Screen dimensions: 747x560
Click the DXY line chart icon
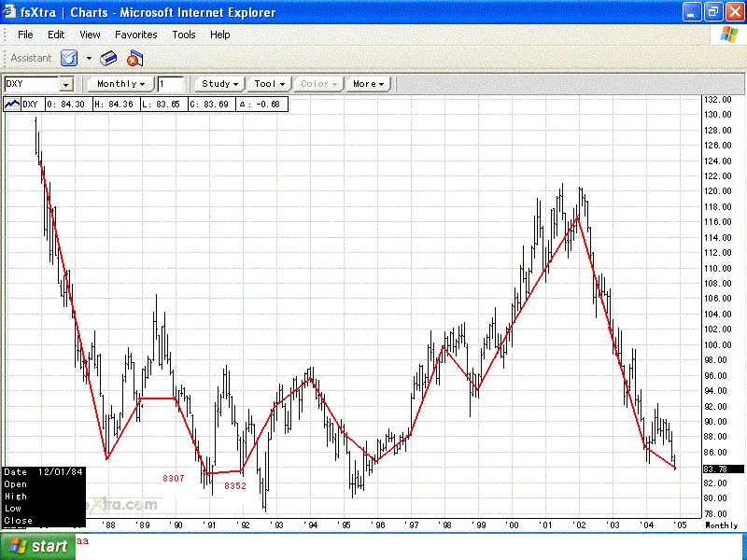[12, 104]
